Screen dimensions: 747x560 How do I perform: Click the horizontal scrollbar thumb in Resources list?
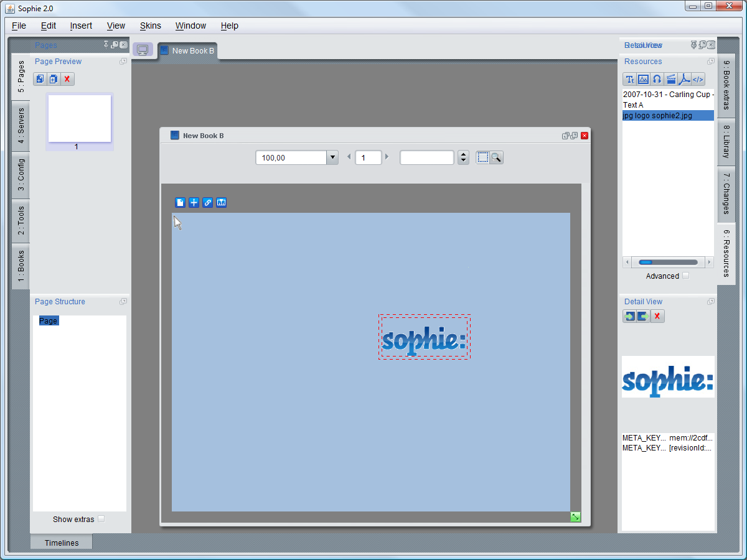coord(646,262)
